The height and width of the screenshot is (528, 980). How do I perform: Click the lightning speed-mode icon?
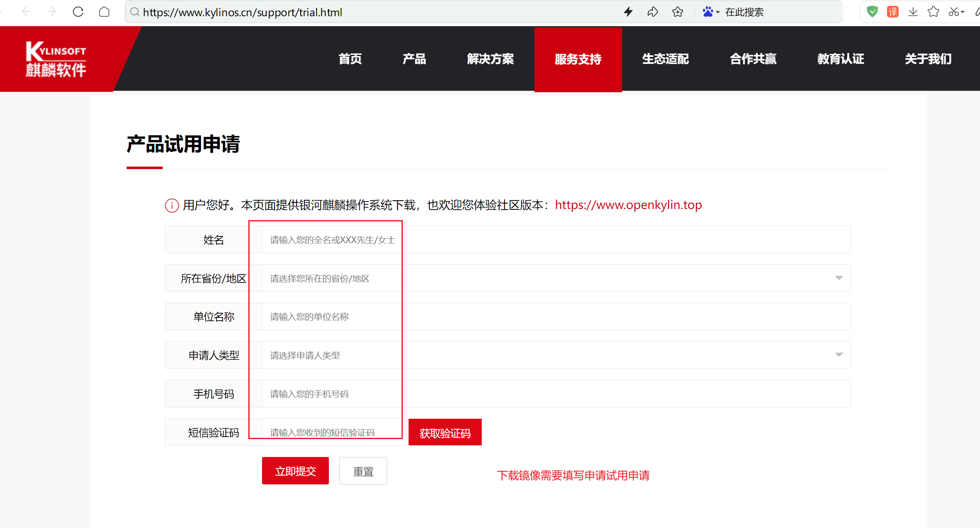coord(628,12)
